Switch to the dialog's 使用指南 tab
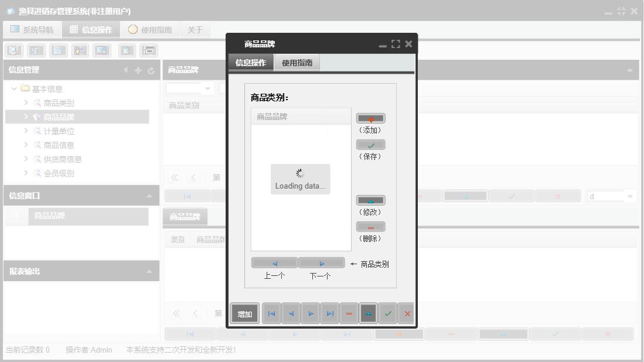This screenshot has height=362, width=644. [297, 63]
